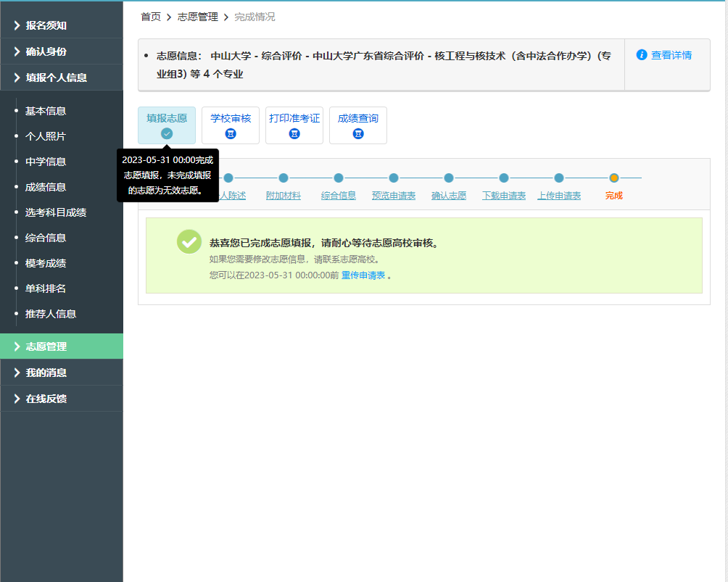Go to 首页 in the breadcrumb
The height and width of the screenshot is (582, 728).
(x=151, y=17)
